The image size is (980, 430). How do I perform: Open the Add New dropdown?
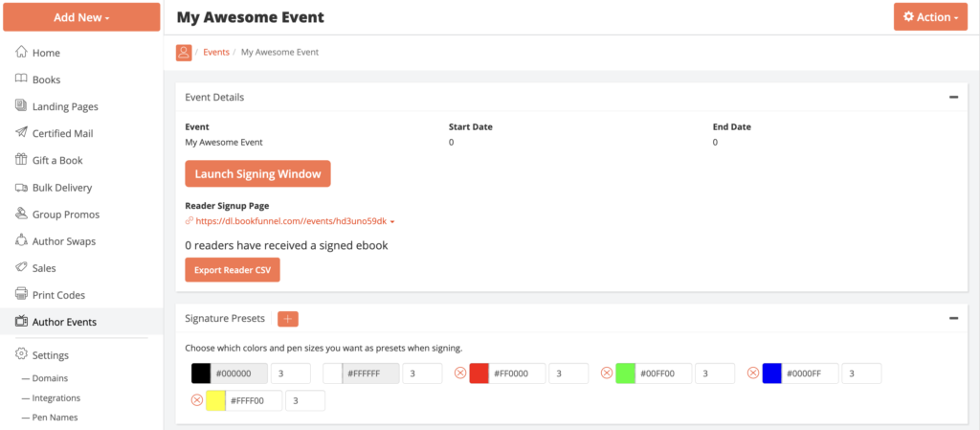pos(81,17)
